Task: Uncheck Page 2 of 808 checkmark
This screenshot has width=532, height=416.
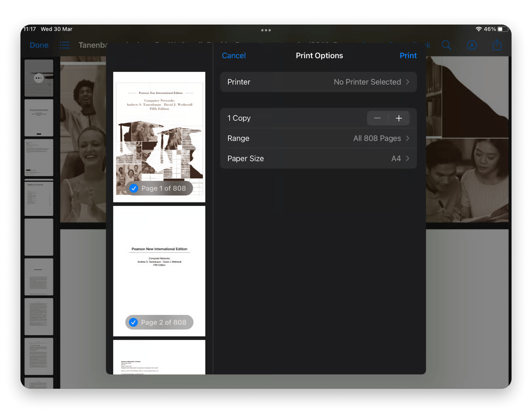Action: coord(133,322)
